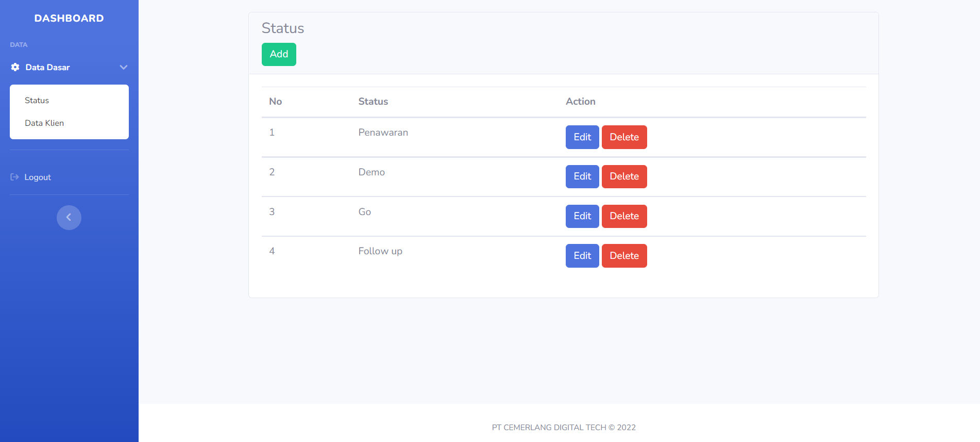Delete the Penawaran status row
980x442 pixels.
624,137
